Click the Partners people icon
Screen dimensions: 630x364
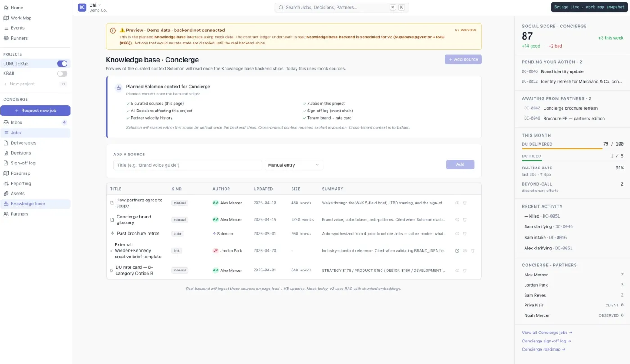click(6, 214)
